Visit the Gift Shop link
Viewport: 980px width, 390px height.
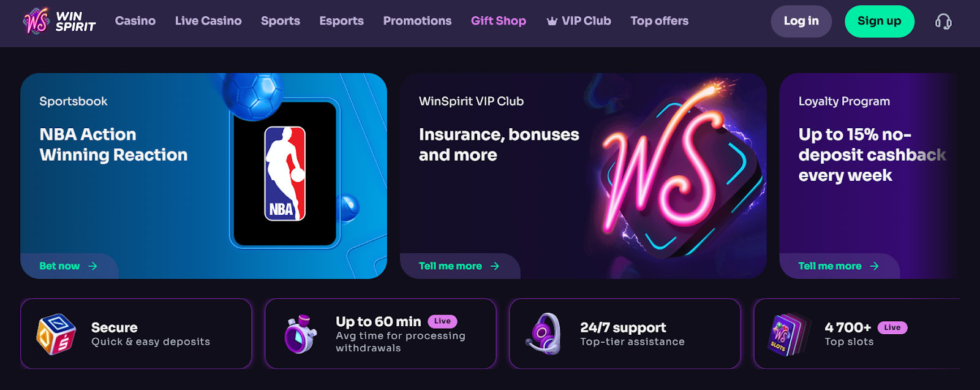(499, 21)
